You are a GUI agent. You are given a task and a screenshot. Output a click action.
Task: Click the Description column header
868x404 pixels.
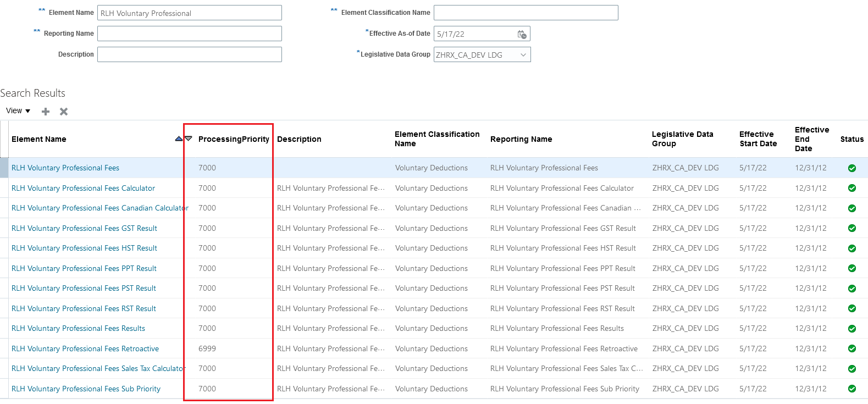click(x=299, y=139)
